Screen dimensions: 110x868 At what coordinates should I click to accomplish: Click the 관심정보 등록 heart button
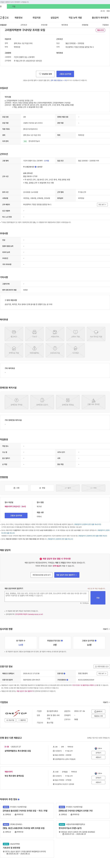[x=45, y=74]
